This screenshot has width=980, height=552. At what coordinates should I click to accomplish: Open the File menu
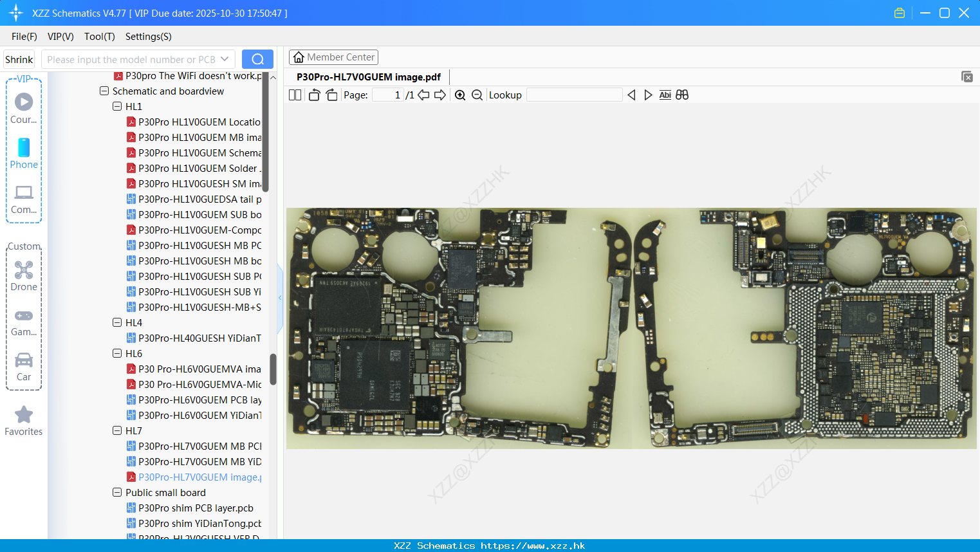coord(24,37)
